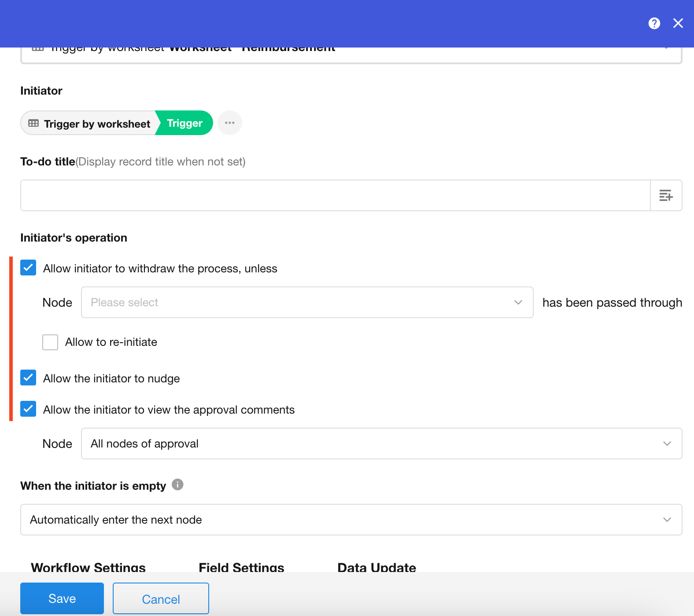Open the more options ellipsis beside Trigger
Viewport: 694px width, 616px height.
pos(229,123)
